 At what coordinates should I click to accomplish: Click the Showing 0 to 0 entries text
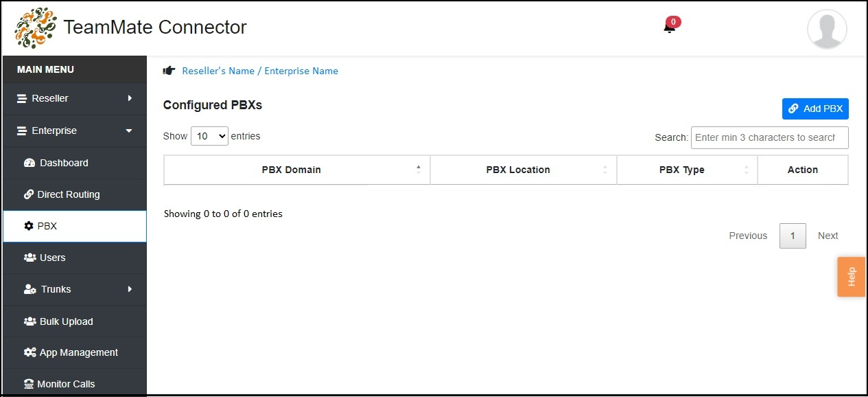pos(223,214)
